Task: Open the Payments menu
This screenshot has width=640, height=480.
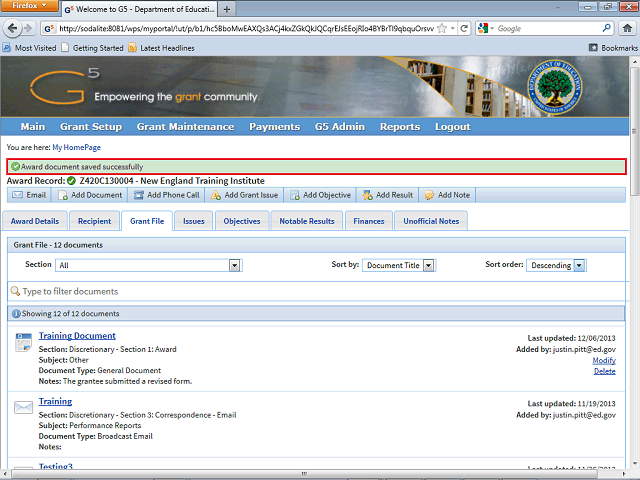Action: 275,127
